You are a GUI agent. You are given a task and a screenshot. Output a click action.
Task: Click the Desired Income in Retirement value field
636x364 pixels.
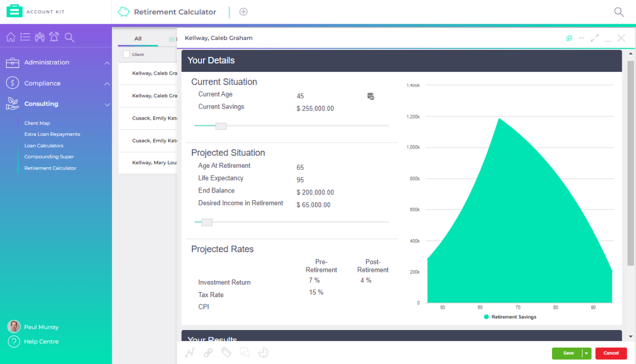[313, 205]
